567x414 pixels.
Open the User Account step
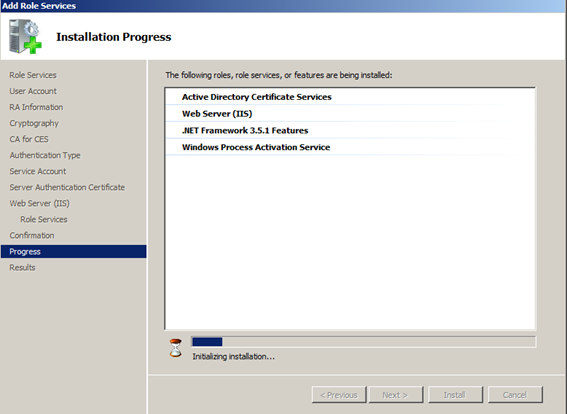[33, 91]
